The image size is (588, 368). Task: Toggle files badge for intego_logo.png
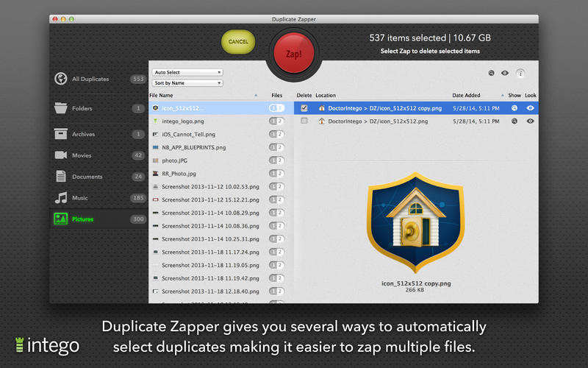pyautogui.click(x=276, y=121)
